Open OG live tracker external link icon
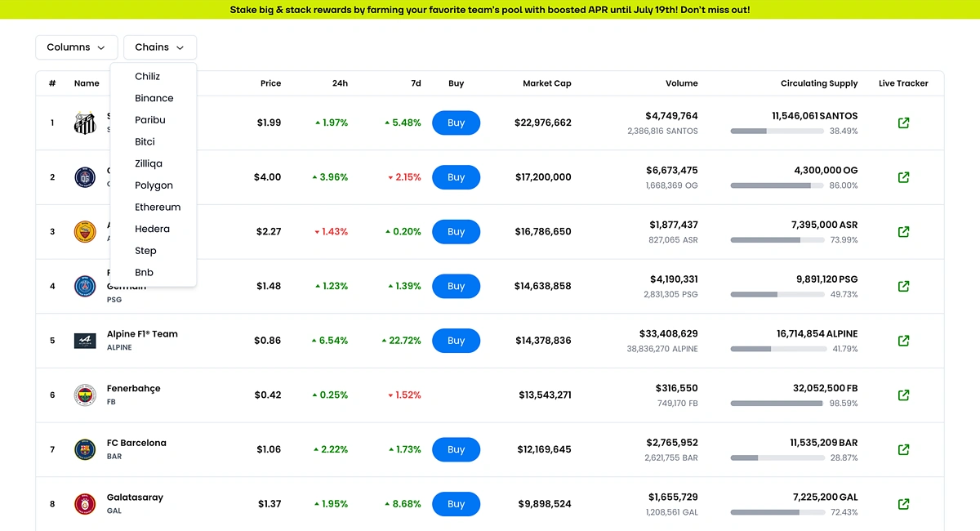Image resolution: width=980 pixels, height=531 pixels. click(x=903, y=177)
